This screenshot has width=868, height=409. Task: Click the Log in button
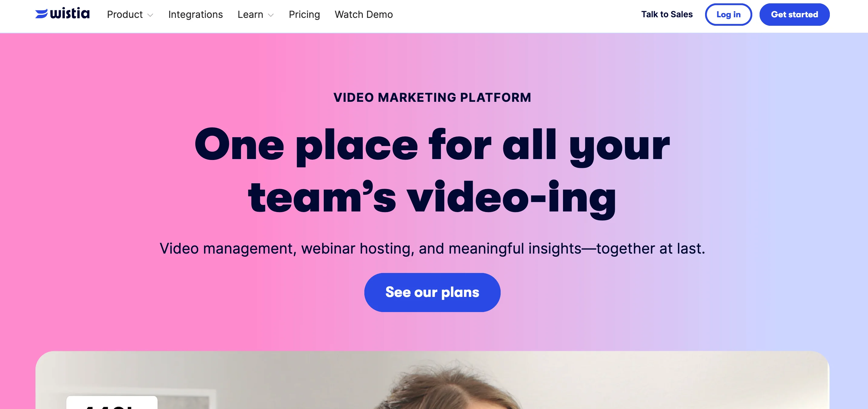[x=728, y=15]
